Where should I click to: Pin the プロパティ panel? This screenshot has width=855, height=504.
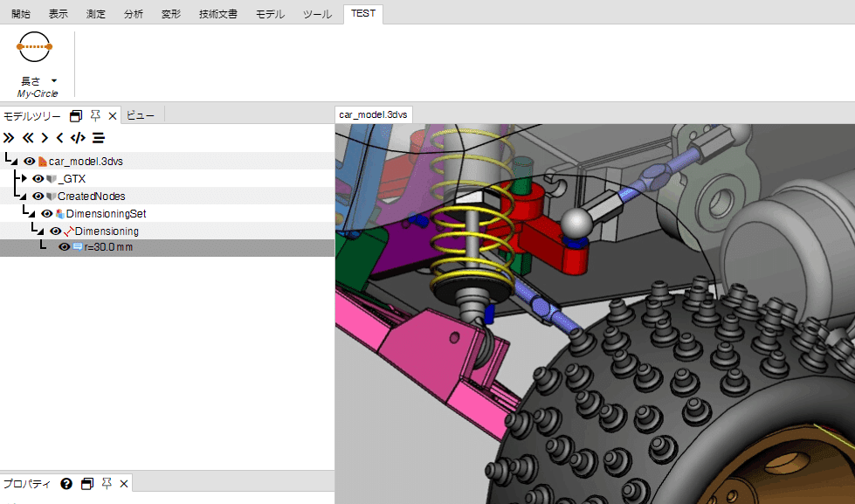tap(107, 484)
